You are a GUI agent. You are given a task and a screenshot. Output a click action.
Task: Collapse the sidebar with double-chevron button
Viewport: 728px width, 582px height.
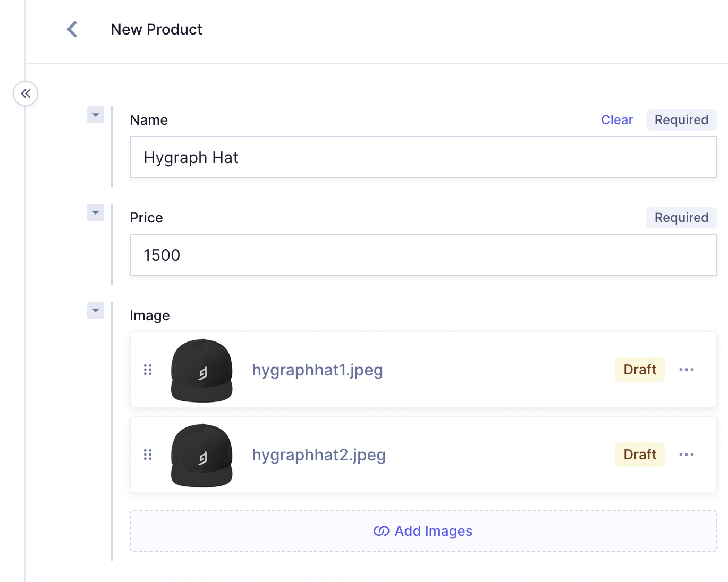26,93
